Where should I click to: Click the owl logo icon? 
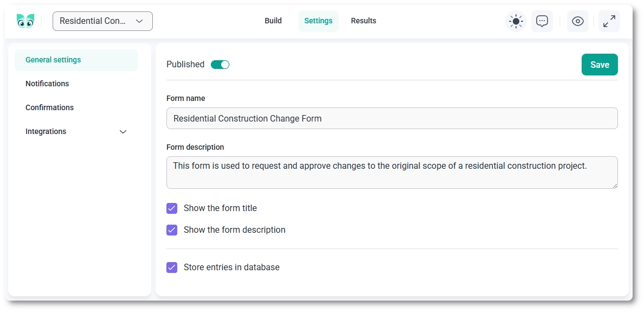pos(25,21)
